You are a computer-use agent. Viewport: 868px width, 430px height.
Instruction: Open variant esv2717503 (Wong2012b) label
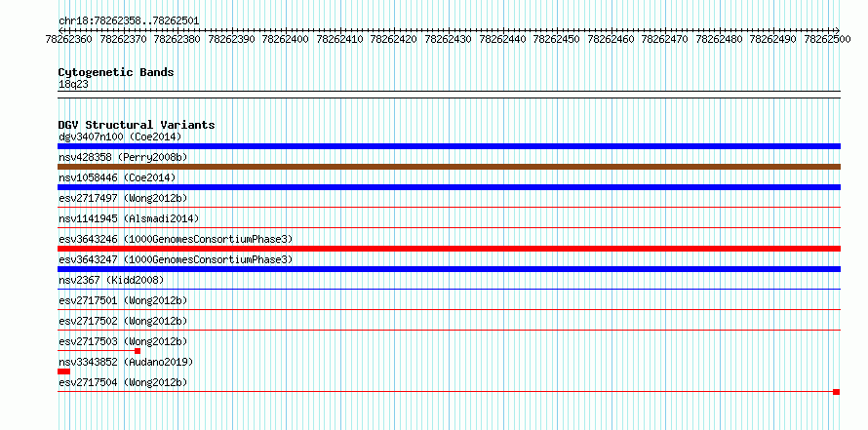pyautogui.click(x=123, y=341)
